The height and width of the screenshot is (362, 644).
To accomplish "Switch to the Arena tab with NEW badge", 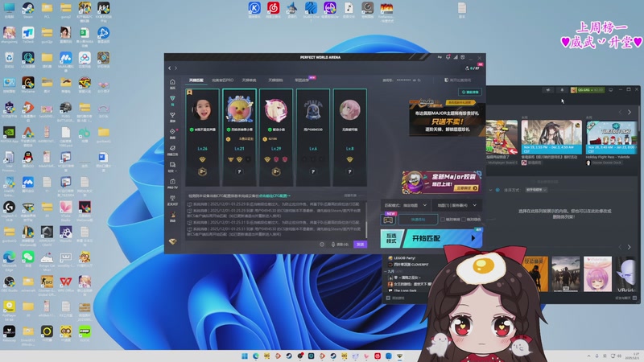I will [x=303, y=80].
